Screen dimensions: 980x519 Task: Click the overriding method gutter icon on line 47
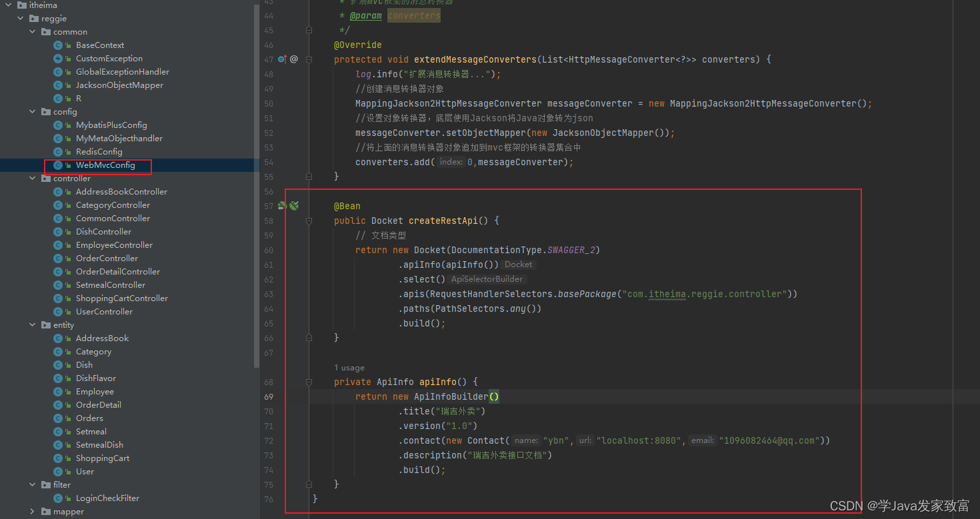click(x=282, y=59)
